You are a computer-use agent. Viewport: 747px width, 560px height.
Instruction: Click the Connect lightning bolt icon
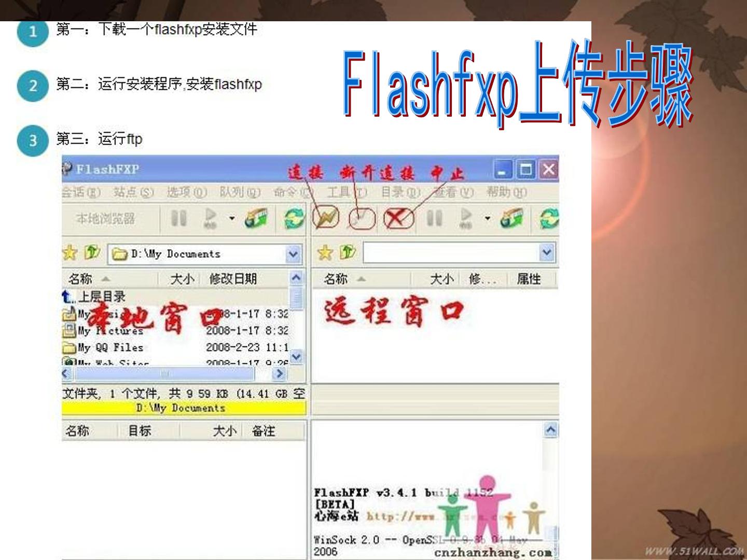click(x=326, y=218)
